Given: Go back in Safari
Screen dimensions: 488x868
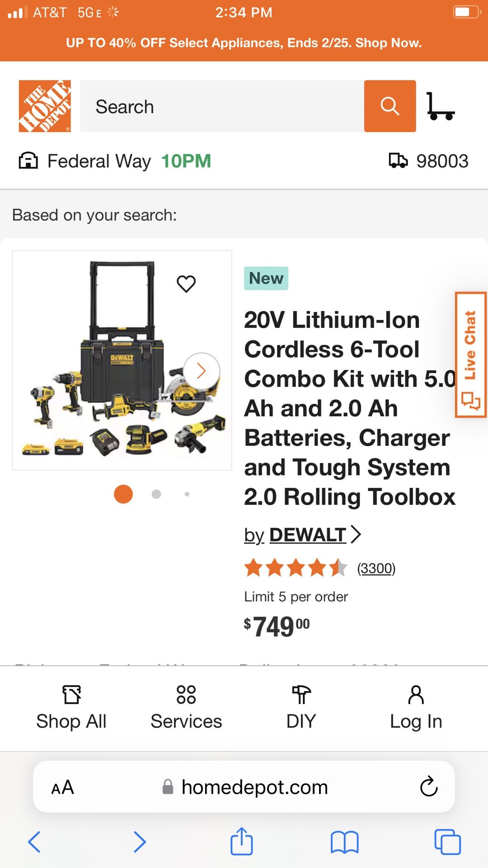Looking at the screenshot, I should 35,842.
